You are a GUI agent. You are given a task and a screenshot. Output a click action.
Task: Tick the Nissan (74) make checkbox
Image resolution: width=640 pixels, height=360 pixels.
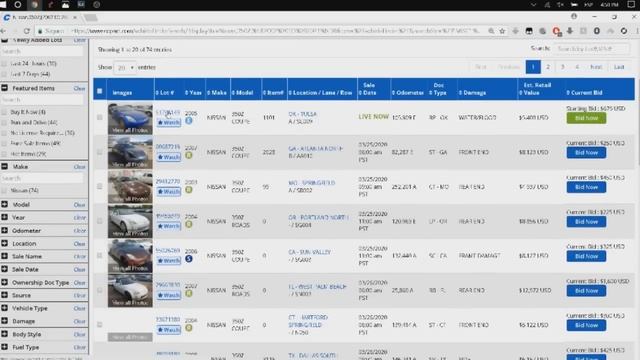pos(4,191)
